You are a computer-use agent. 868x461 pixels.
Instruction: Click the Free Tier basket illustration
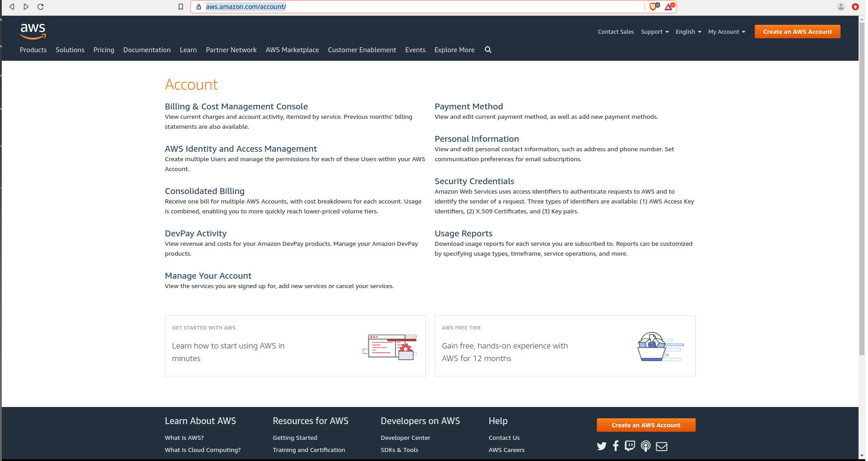pyautogui.click(x=660, y=347)
